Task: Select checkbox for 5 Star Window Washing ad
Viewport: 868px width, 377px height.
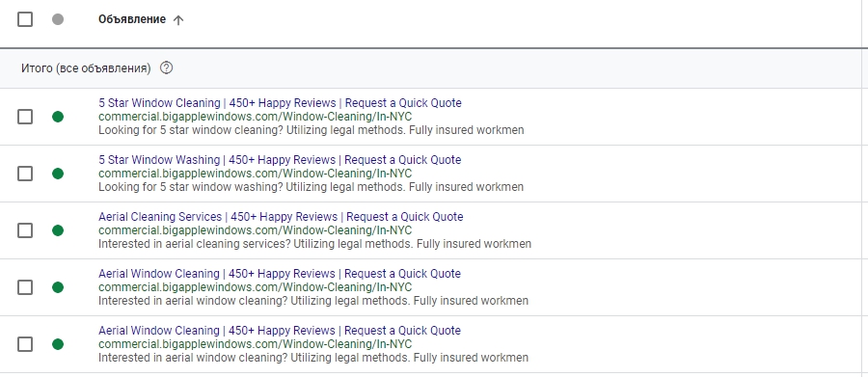Action: [25, 174]
